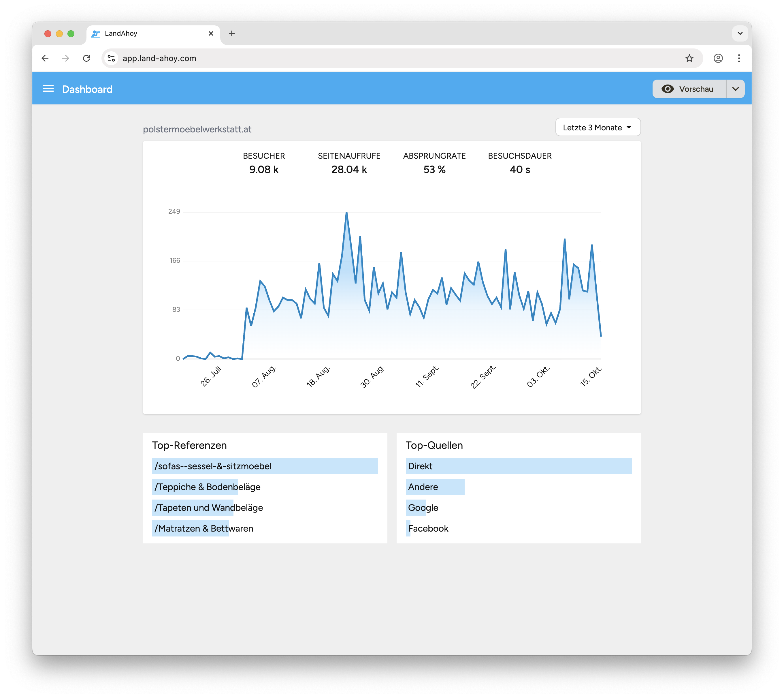Bookmark the page using the star icon
Viewport: 784px width, 698px height.
(x=689, y=58)
